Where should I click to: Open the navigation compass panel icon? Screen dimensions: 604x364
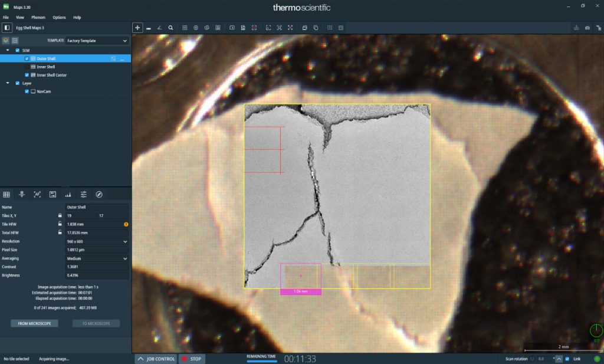(99, 194)
